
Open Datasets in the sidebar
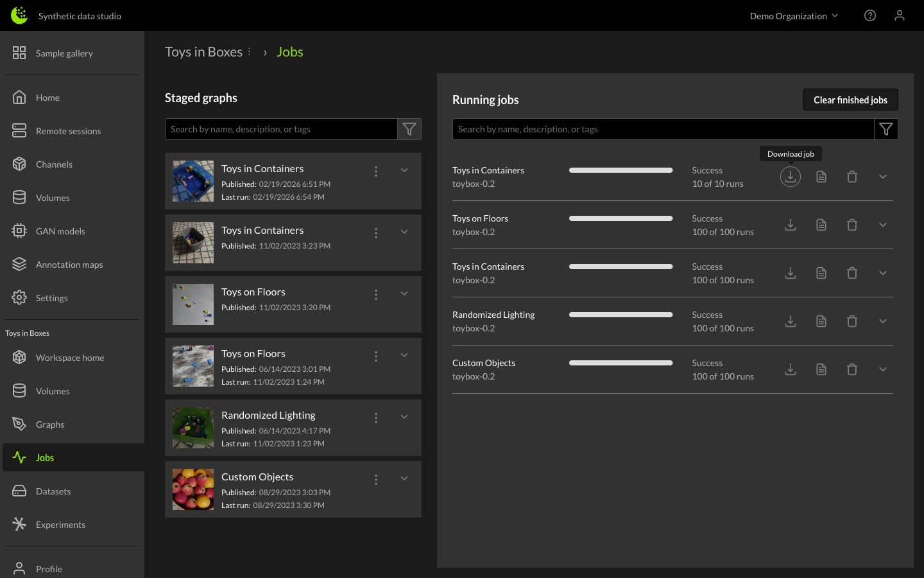[53, 491]
